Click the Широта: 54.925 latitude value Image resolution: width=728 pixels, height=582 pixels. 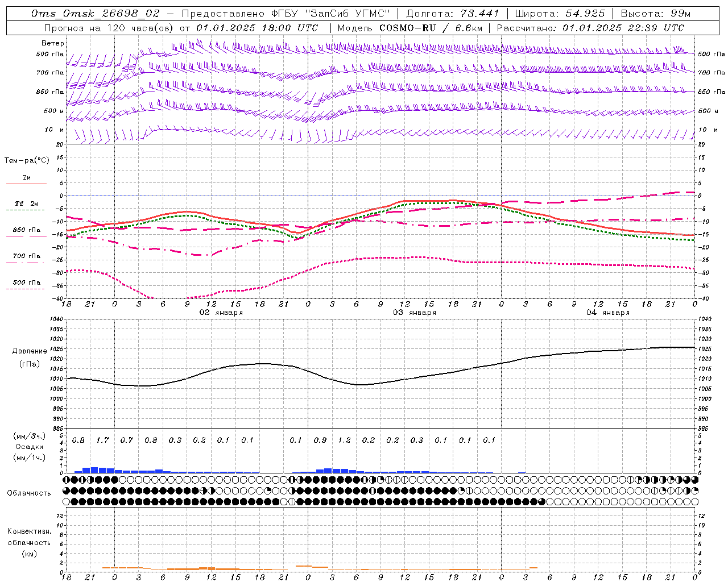point(560,14)
